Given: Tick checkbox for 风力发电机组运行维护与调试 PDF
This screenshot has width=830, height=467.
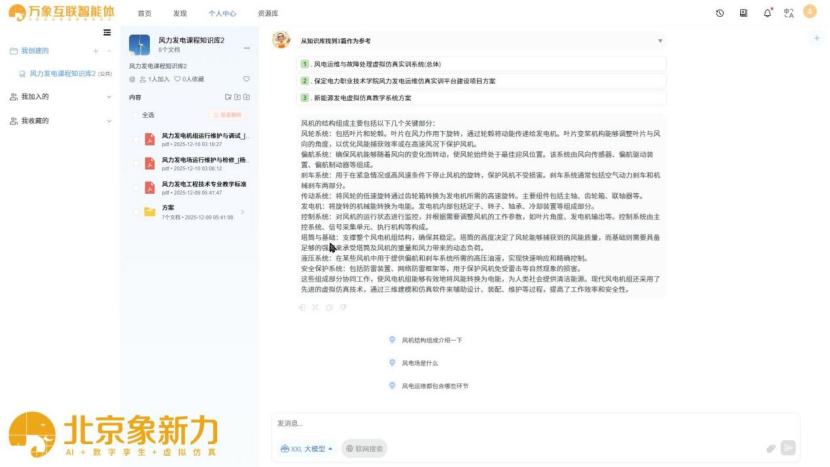Looking at the screenshot, I should pyautogui.click(x=136, y=139).
